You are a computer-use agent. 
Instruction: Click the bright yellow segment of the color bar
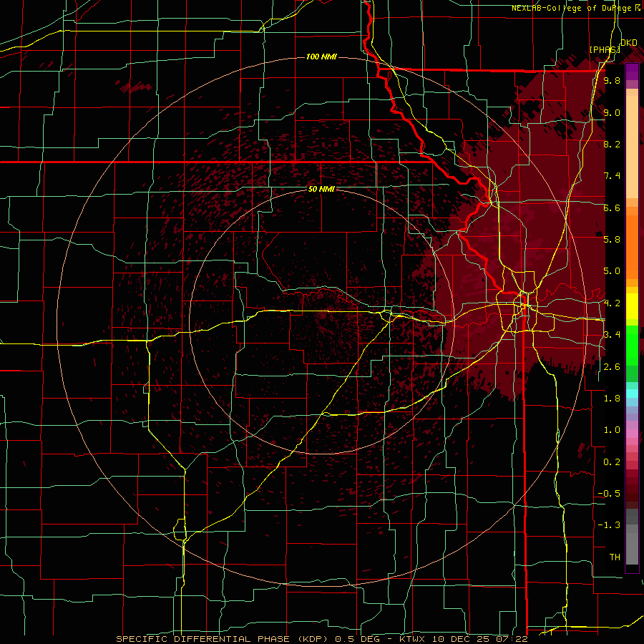pyautogui.click(x=632, y=306)
